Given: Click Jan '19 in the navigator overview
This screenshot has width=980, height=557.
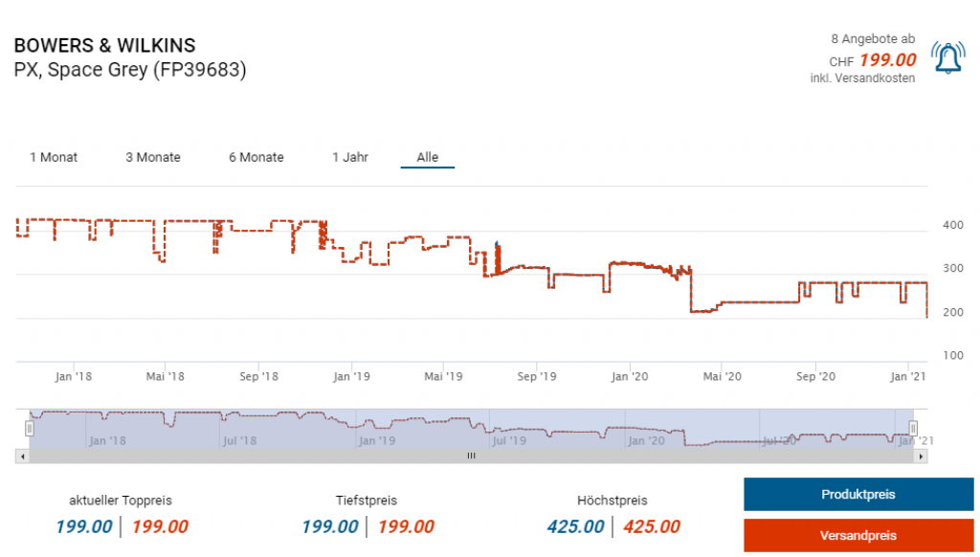Looking at the screenshot, I should (x=375, y=440).
